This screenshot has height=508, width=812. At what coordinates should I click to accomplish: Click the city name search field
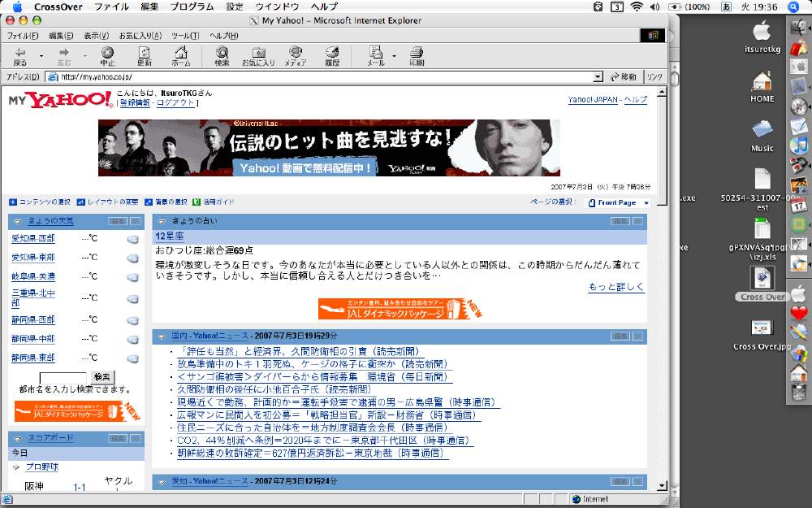tap(63, 377)
